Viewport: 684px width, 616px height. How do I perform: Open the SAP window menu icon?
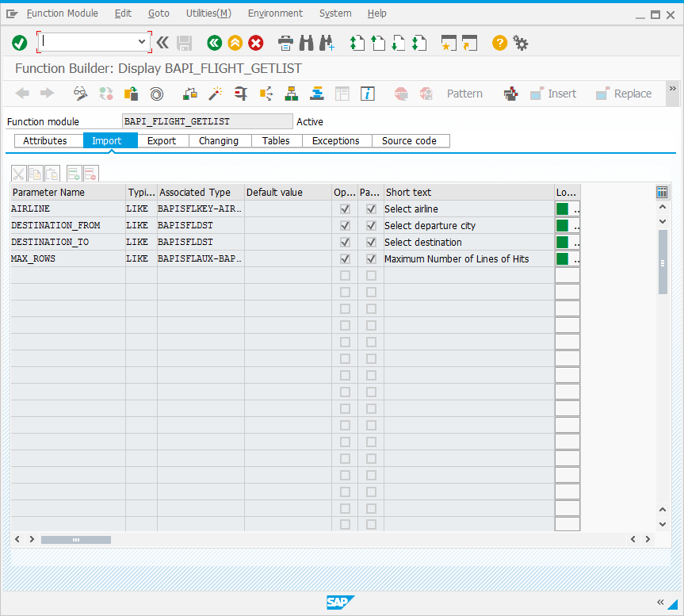pos(12,14)
